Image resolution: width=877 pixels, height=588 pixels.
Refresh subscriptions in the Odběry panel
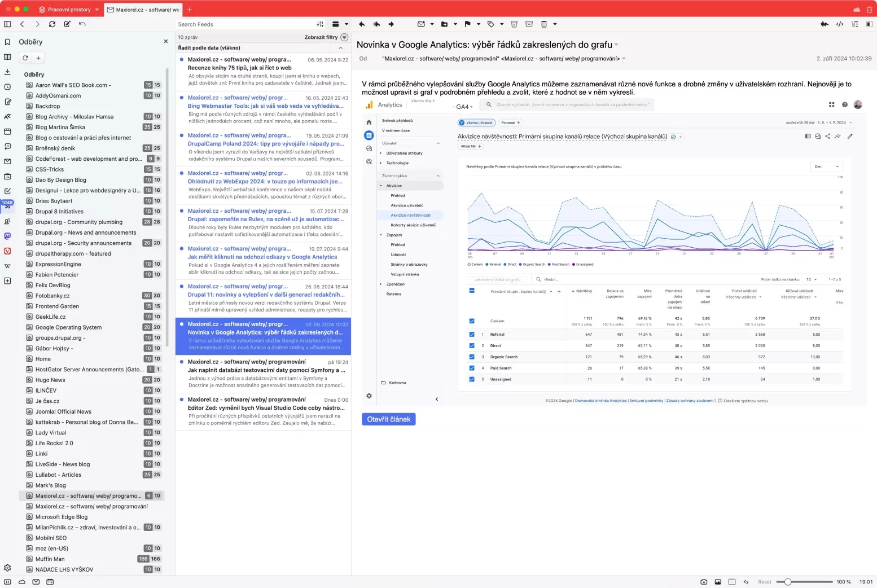pyautogui.click(x=25, y=58)
